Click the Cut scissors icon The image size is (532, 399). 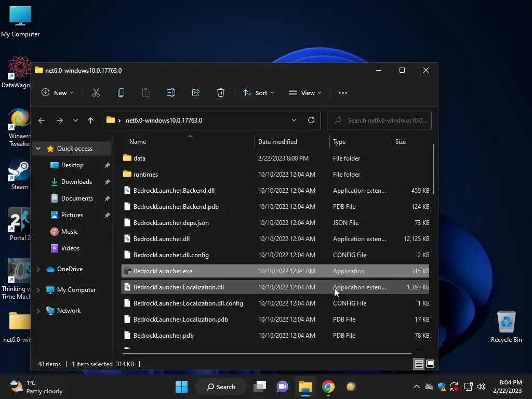coord(96,92)
